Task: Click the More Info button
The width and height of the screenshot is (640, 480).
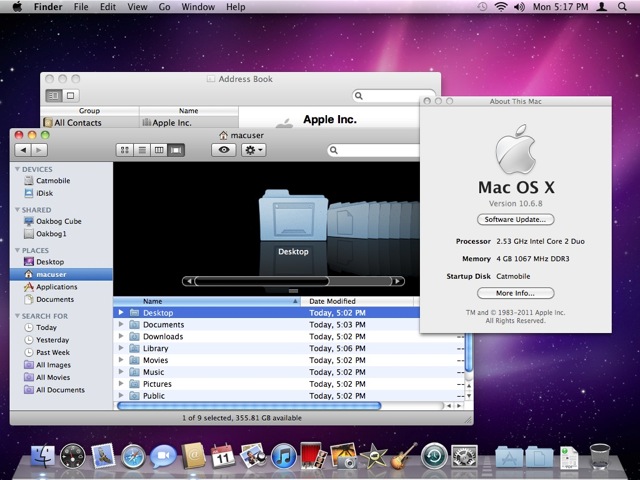Action: click(516, 293)
